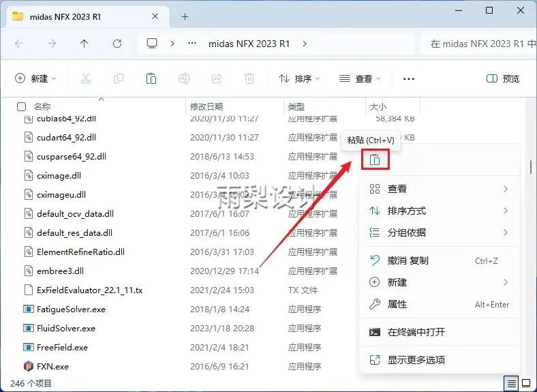
Task: Refresh the folder view
Action: click(117, 44)
